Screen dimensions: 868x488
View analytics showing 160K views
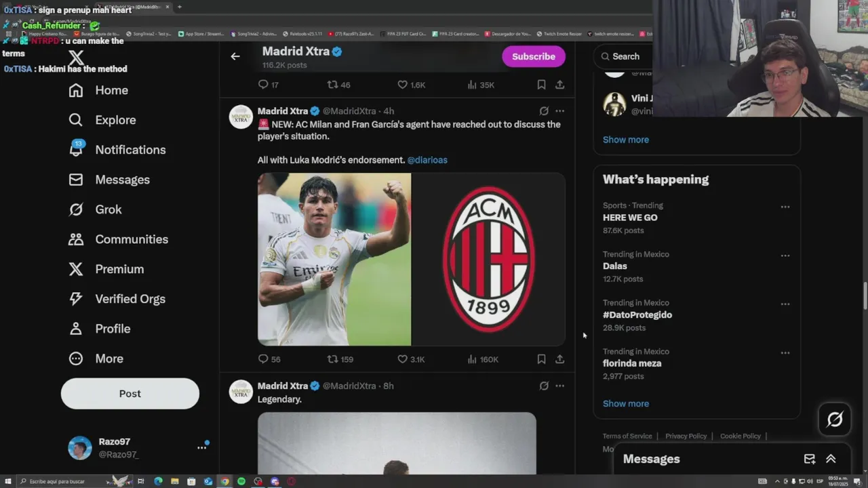[x=483, y=359]
